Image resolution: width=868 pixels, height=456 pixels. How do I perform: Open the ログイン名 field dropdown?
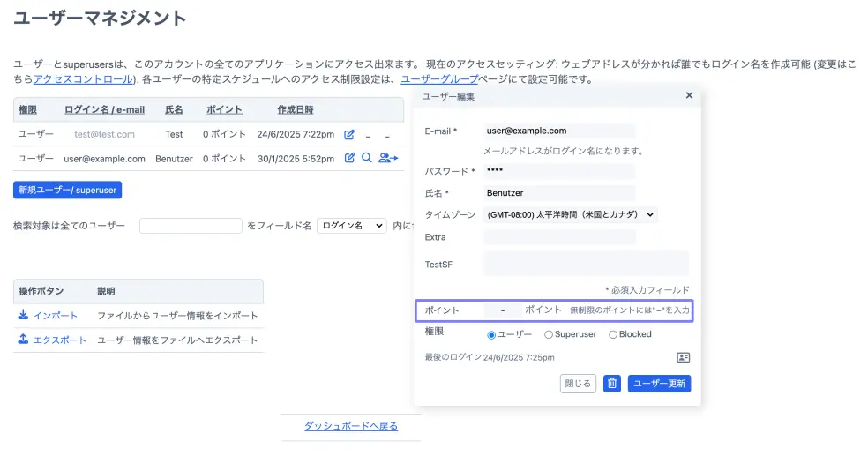point(352,226)
